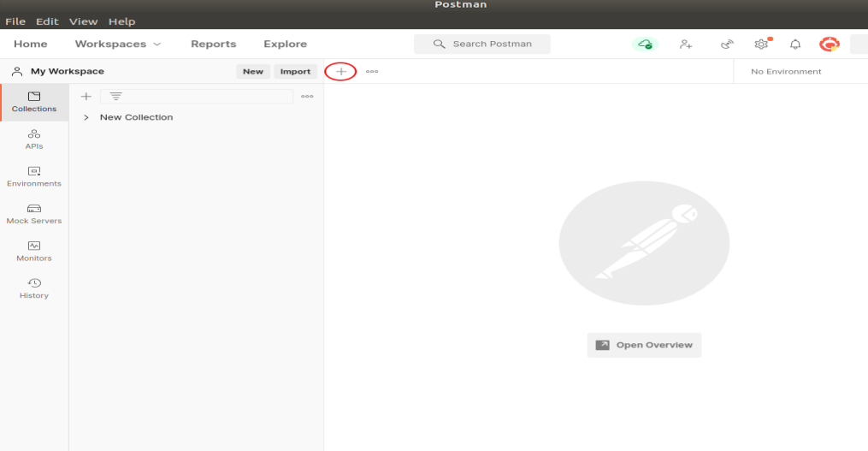This screenshot has width=868, height=451.
Task: Focus the collections filter input field
Action: click(197, 97)
